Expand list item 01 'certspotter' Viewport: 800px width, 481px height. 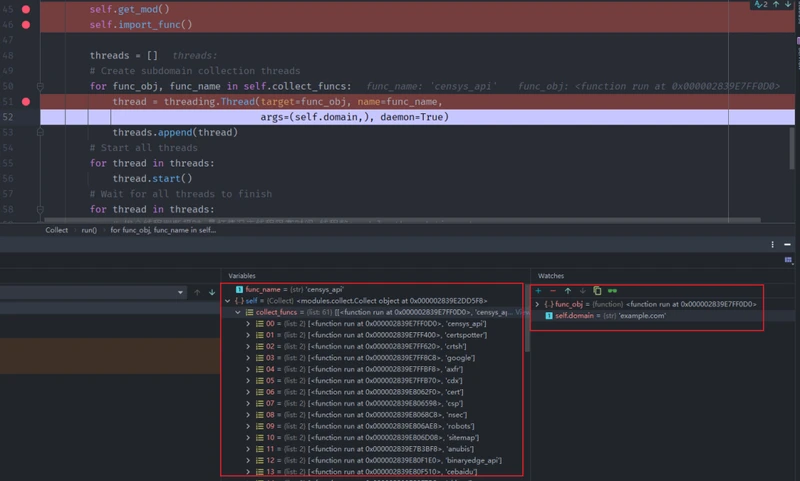pyautogui.click(x=248, y=335)
